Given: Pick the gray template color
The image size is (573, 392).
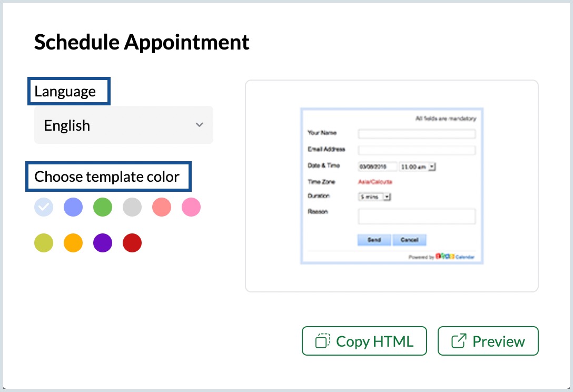Looking at the screenshot, I should (x=132, y=208).
